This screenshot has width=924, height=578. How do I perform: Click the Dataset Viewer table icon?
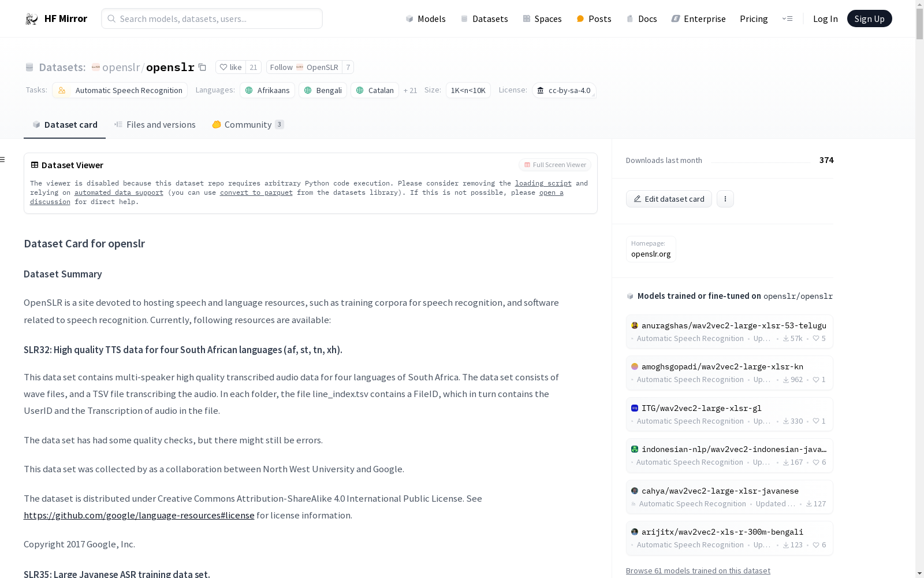point(35,165)
